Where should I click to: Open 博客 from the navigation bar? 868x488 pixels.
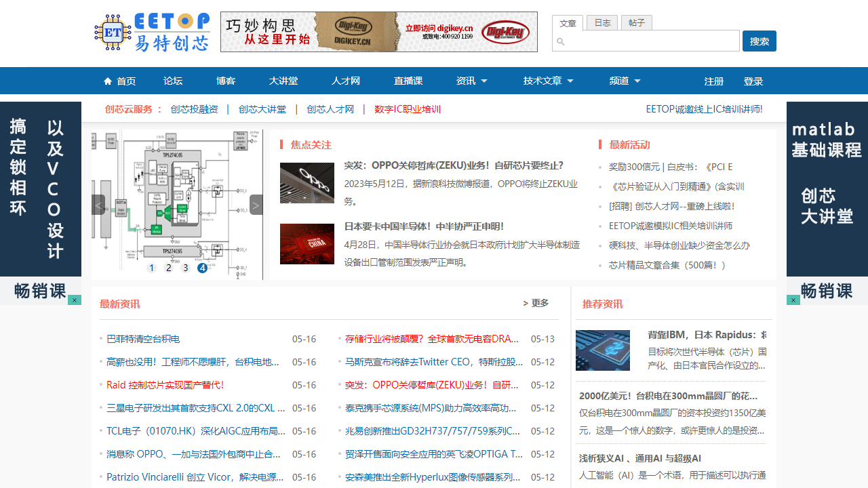(226, 81)
